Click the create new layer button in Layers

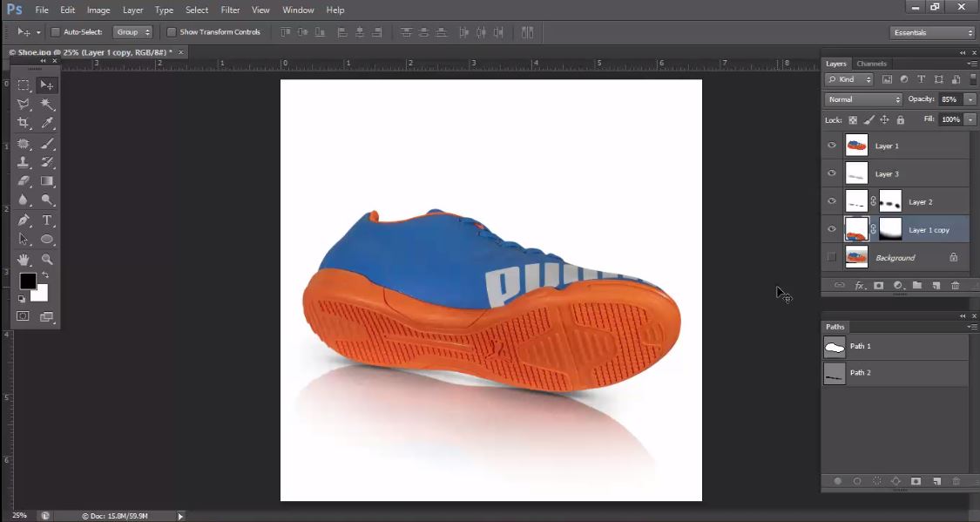936,286
